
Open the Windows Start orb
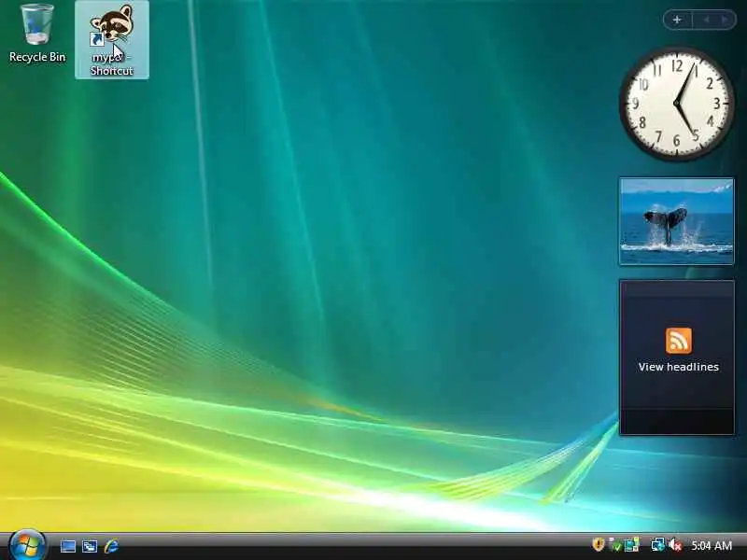[27, 544]
